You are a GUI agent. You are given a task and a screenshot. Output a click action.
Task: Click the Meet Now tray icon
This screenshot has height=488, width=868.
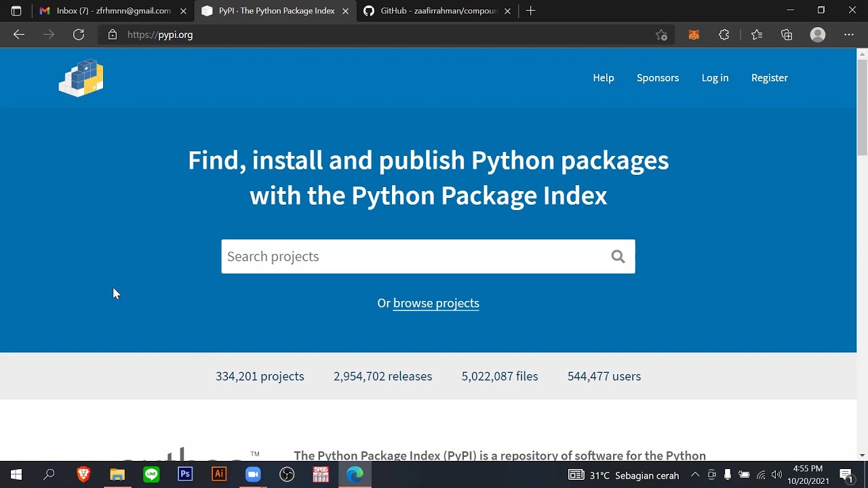tap(711, 475)
